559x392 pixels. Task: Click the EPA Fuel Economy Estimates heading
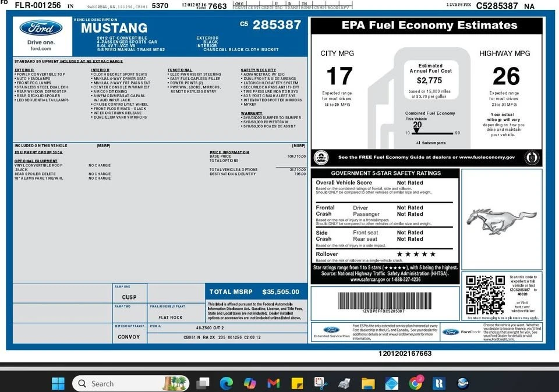pos(429,25)
